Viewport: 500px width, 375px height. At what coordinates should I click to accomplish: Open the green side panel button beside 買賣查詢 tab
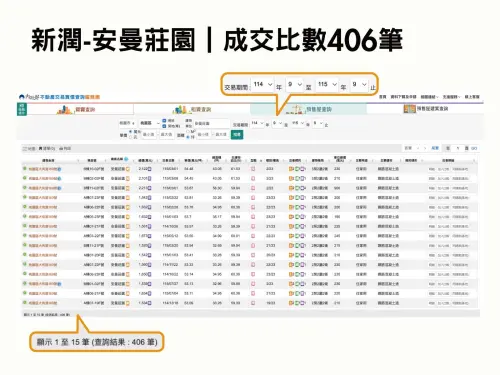tap(22, 109)
